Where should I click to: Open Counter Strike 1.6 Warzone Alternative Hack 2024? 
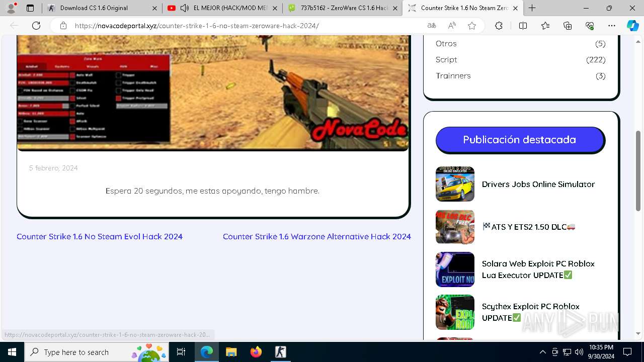coord(317,236)
